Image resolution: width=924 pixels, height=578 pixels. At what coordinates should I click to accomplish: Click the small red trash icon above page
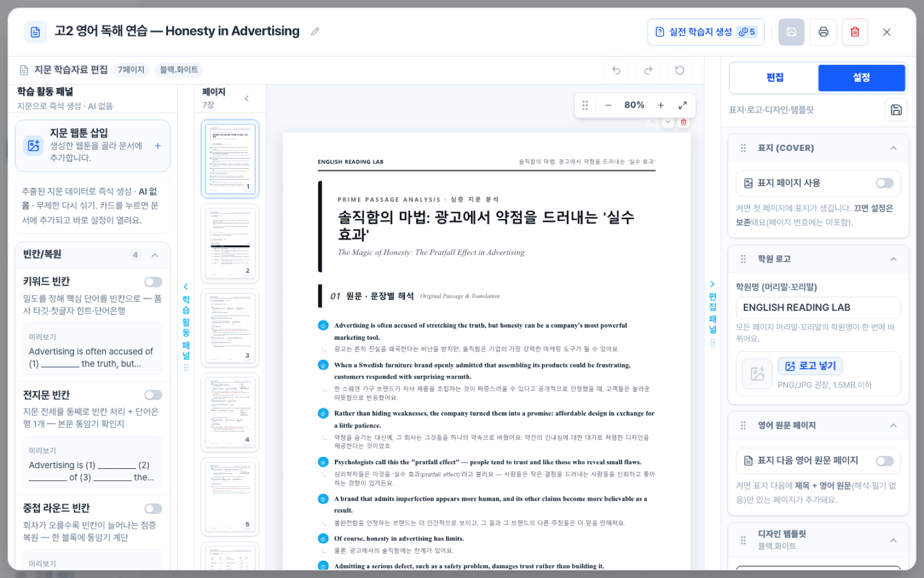683,122
